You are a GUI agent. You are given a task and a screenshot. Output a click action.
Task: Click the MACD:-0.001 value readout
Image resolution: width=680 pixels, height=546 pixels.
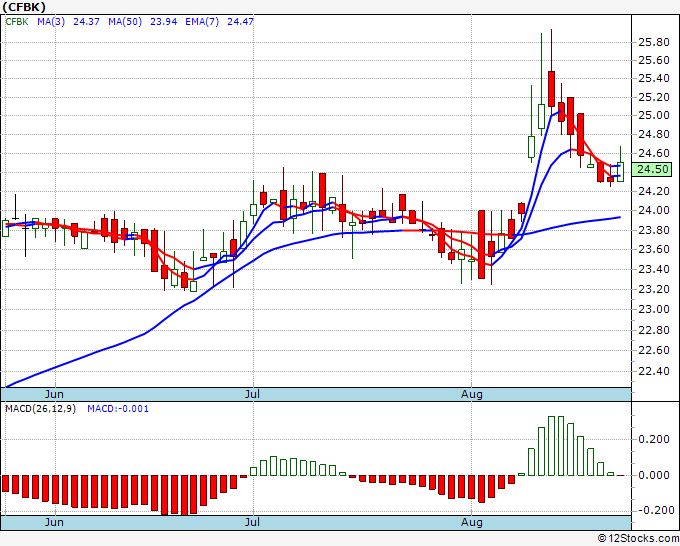(118, 409)
